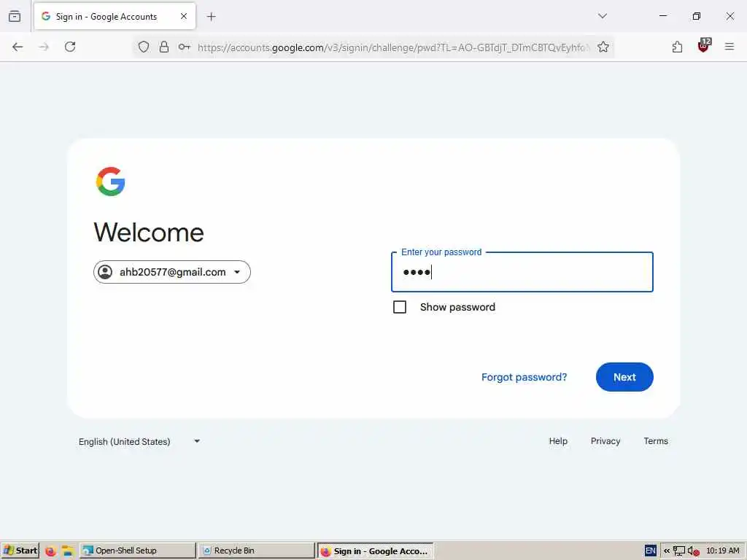Viewport: 747px width, 560px height.
Task: Open the Firefox application menu
Action: coord(729,47)
